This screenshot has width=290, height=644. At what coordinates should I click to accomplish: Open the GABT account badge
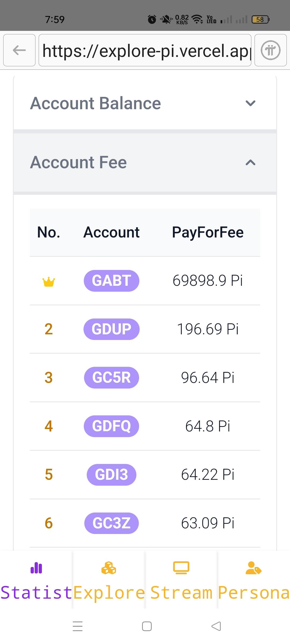click(111, 281)
